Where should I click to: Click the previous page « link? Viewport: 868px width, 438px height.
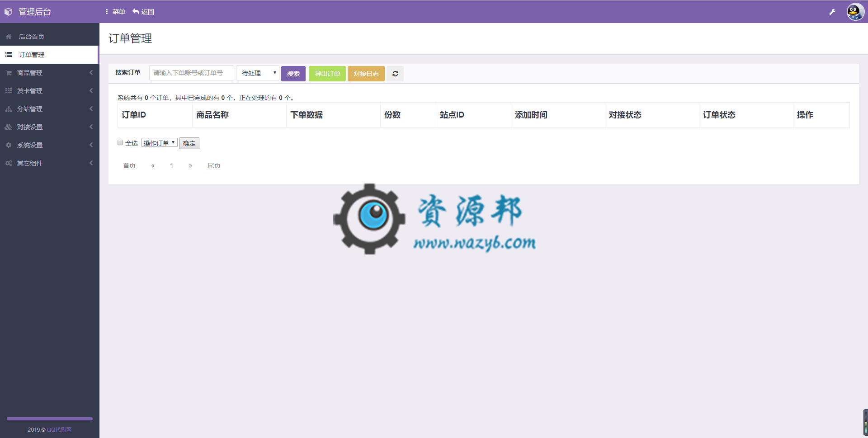153,165
